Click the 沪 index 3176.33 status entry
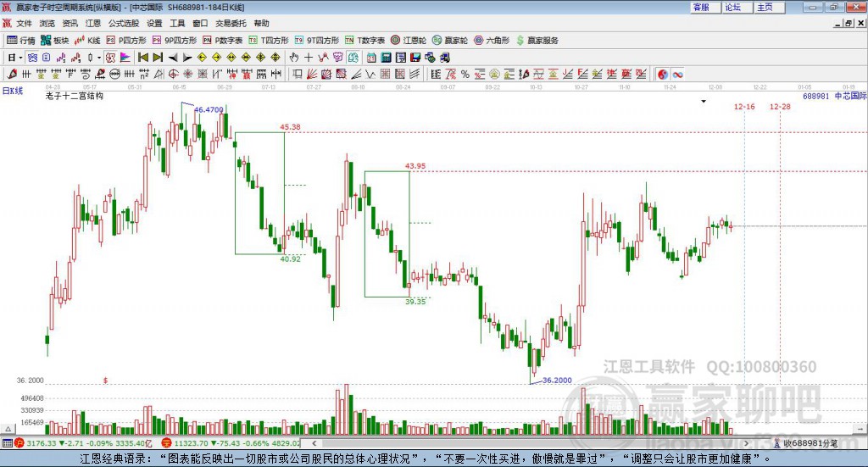Viewport: 868px width, 467px height. pyautogui.click(x=83, y=443)
